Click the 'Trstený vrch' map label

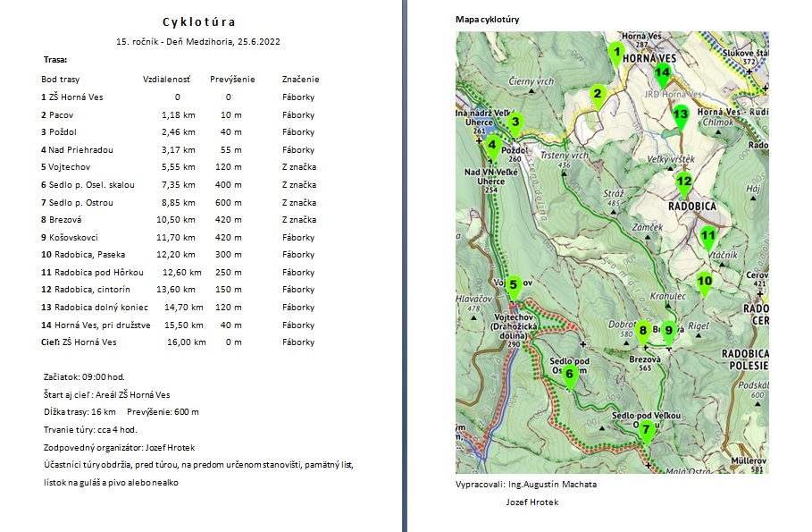565,155
